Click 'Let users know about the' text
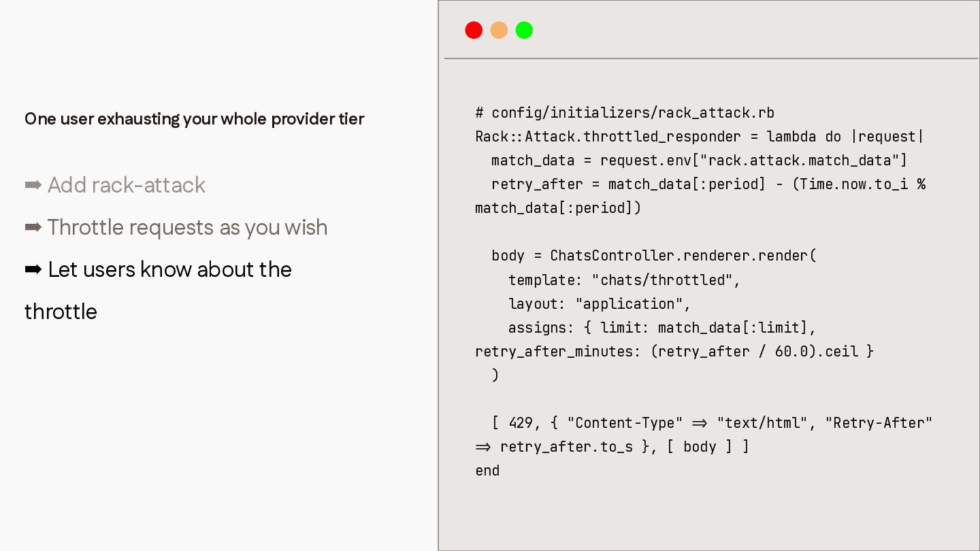Image resolution: width=980 pixels, height=551 pixels. tap(170, 269)
